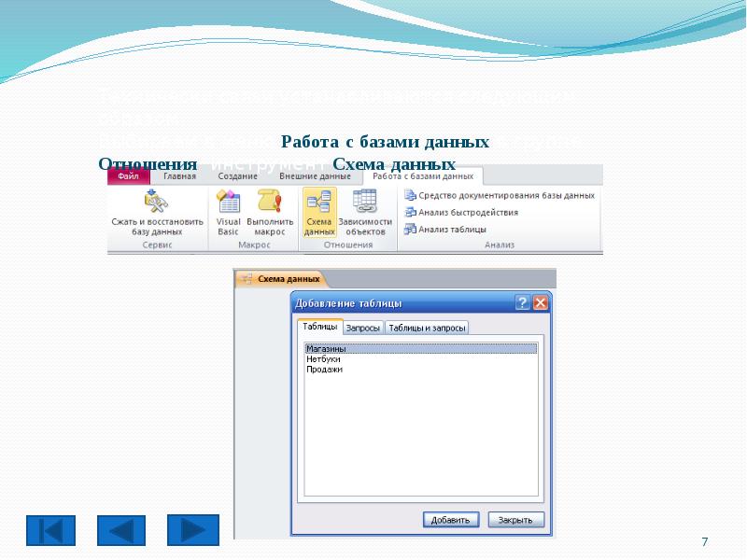Click the next slide arrow button
This screenshot has width=747, height=560.
[192, 530]
